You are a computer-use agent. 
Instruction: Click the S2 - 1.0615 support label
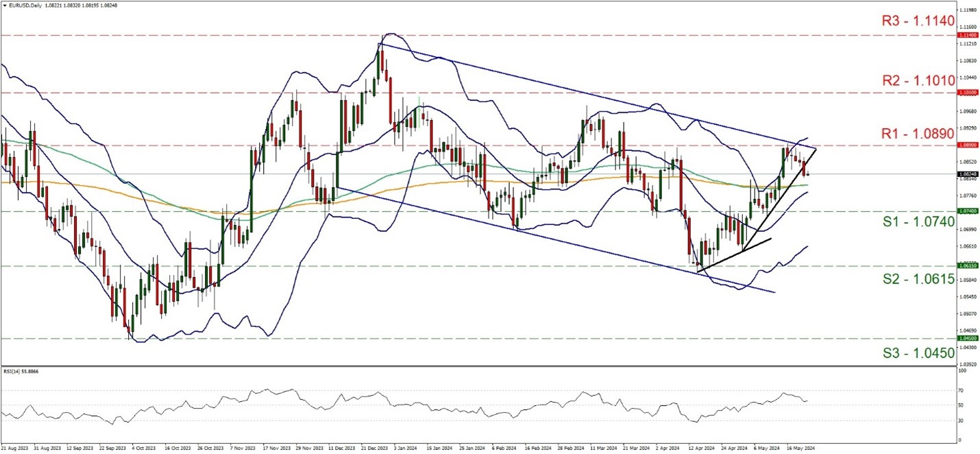pos(918,280)
